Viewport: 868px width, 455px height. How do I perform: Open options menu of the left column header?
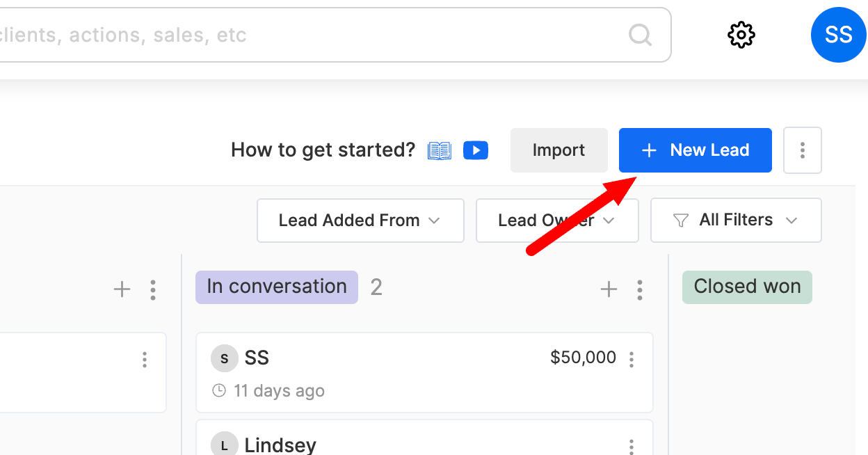[x=153, y=289]
